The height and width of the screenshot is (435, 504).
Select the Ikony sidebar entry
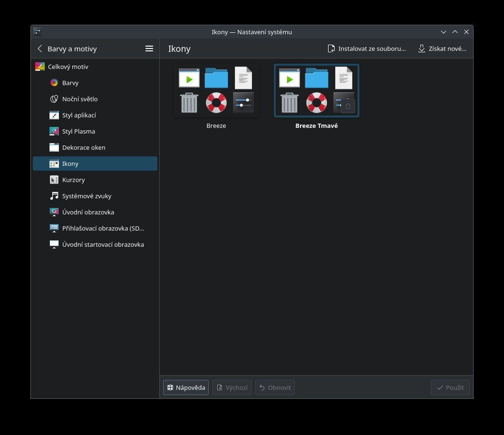coord(95,164)
